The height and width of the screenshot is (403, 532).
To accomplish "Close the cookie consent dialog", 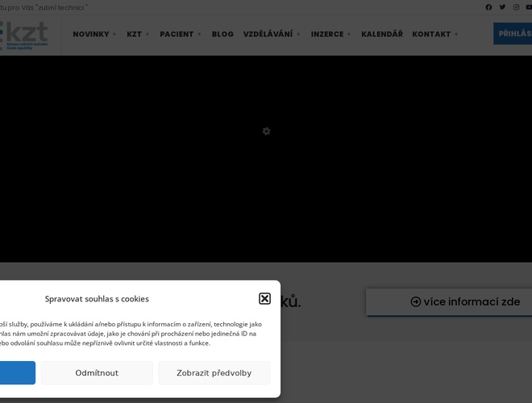I will coord(264,298).
